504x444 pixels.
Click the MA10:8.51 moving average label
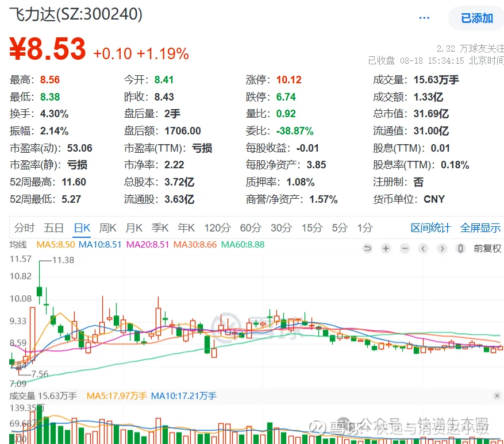coord(100,245)
